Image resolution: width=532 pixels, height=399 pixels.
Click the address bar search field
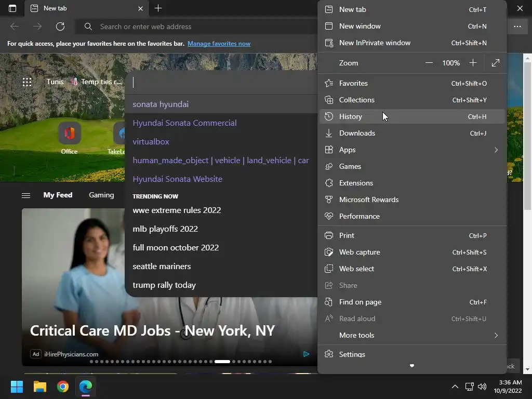[196, 26]
